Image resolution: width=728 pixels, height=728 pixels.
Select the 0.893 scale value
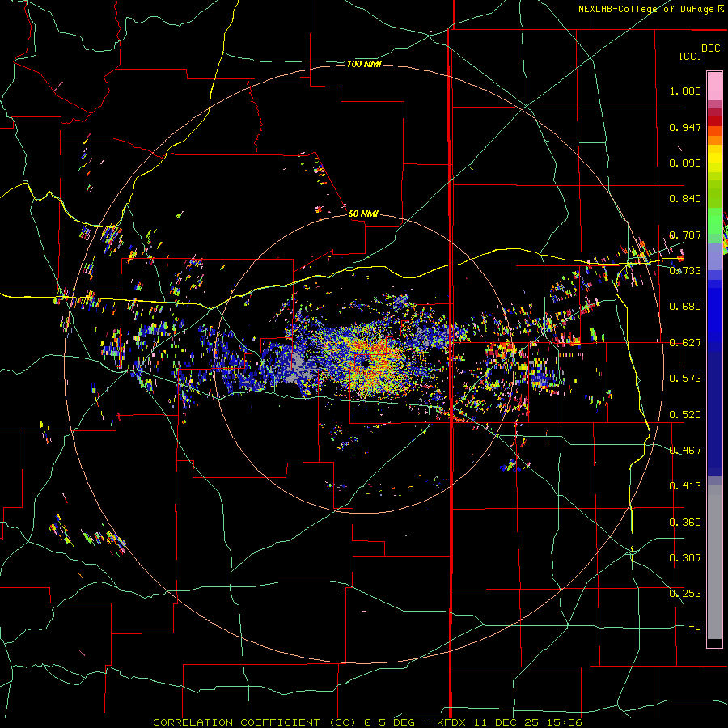(x=685, y=163)
